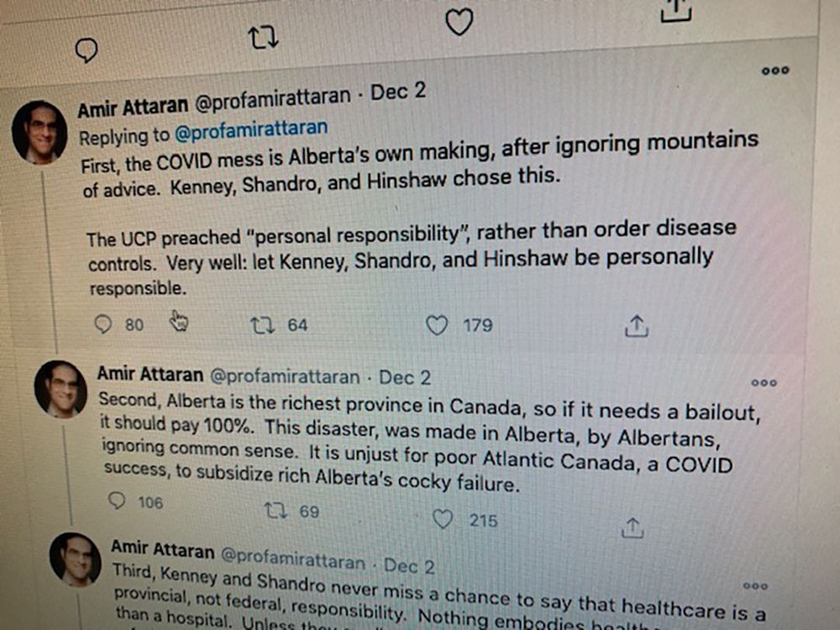Click the reply icon in the top action row
Image resolution: width=840 pixels, height=630 pixels.
point(87,51)
